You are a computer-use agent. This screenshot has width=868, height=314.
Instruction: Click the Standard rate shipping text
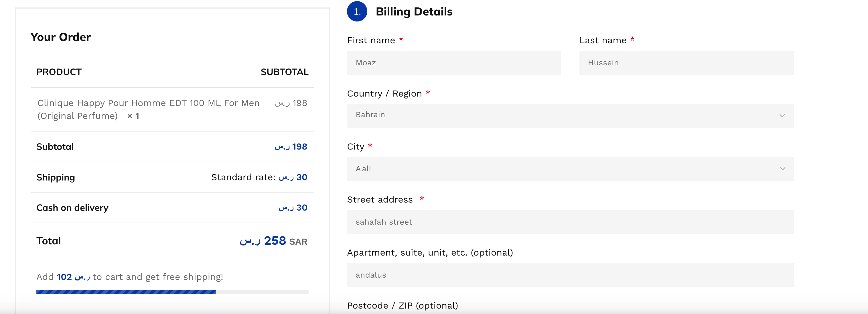259,177
